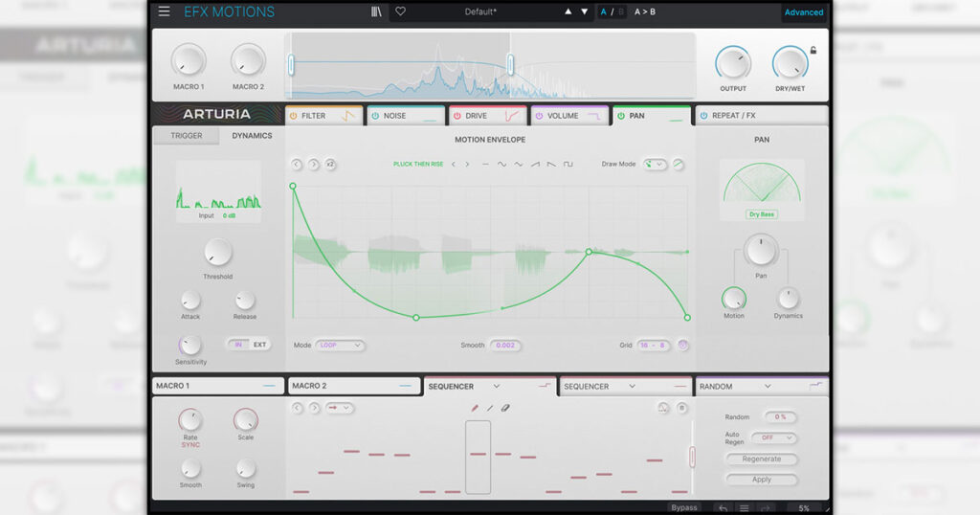Expand the RANDOM modulator type dropdown
Viewport: 980px width, 515px height.
pyautogui.click(x=768, y=387)
